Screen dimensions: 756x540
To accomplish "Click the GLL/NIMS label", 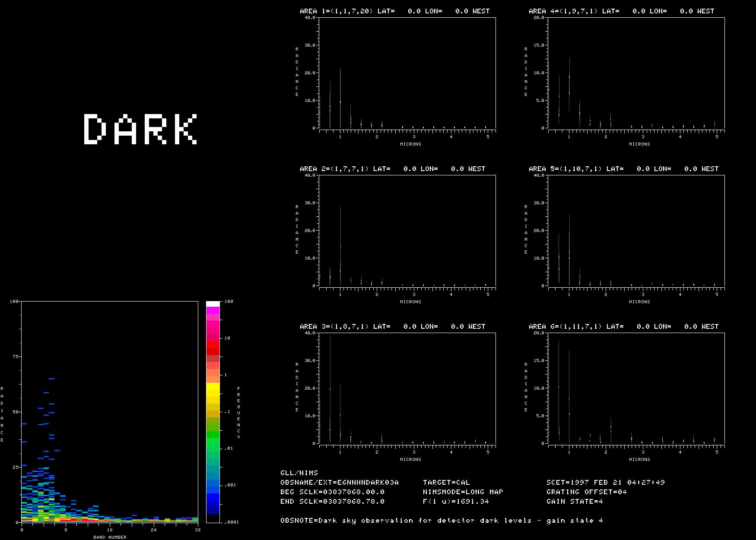I will (299, 473).
